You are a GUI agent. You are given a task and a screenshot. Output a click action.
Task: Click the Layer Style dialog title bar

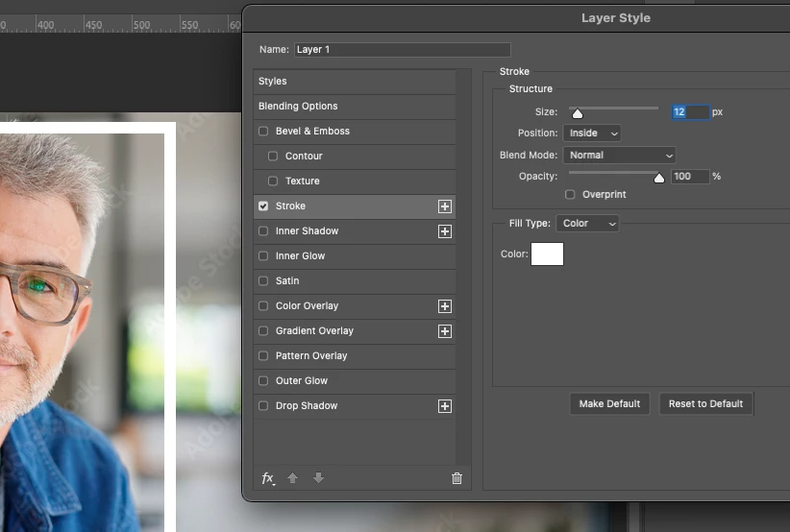(x=516, y=18)
